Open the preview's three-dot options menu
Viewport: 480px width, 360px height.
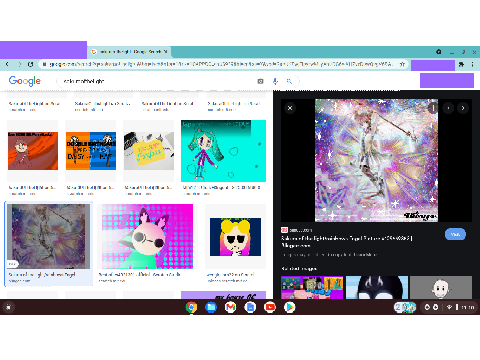tap(433, 108)
